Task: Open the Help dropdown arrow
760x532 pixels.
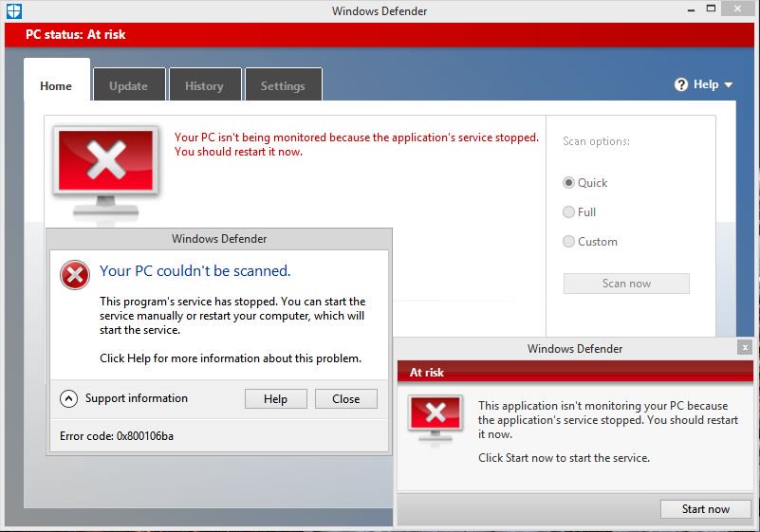Action: tap(728, 85)
